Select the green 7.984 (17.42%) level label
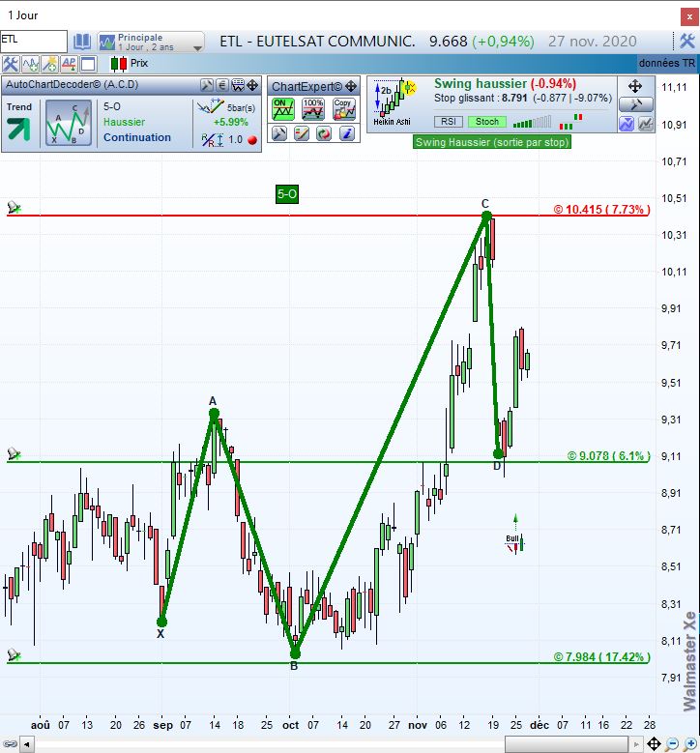 coord(601,657)
